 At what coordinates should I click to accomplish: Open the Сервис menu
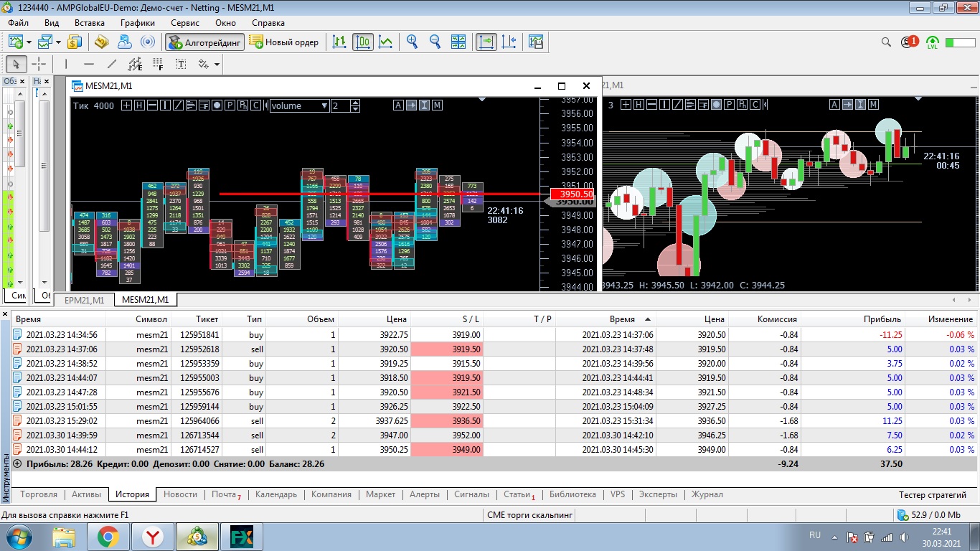[x=185, y=23]
